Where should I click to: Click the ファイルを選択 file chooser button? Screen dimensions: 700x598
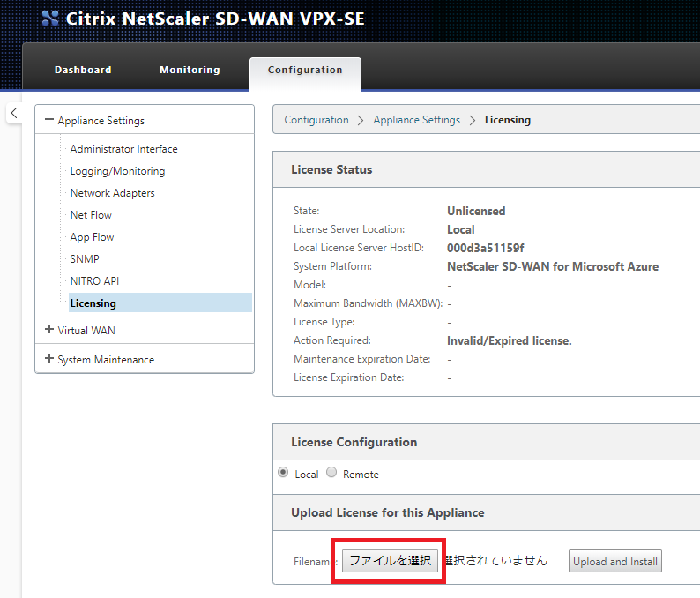(390, 561)
